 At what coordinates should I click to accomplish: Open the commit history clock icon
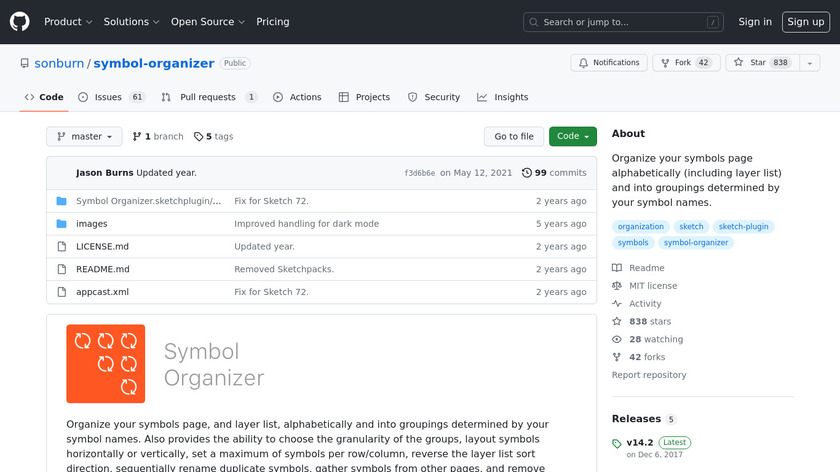pos(527,173)
